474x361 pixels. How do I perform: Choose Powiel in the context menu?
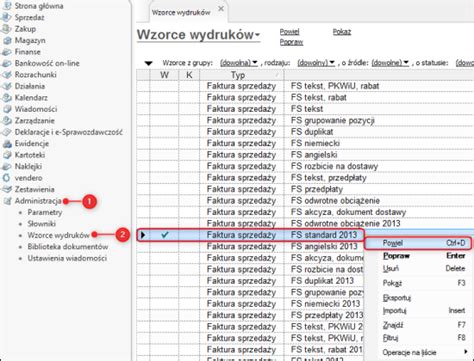418,243
